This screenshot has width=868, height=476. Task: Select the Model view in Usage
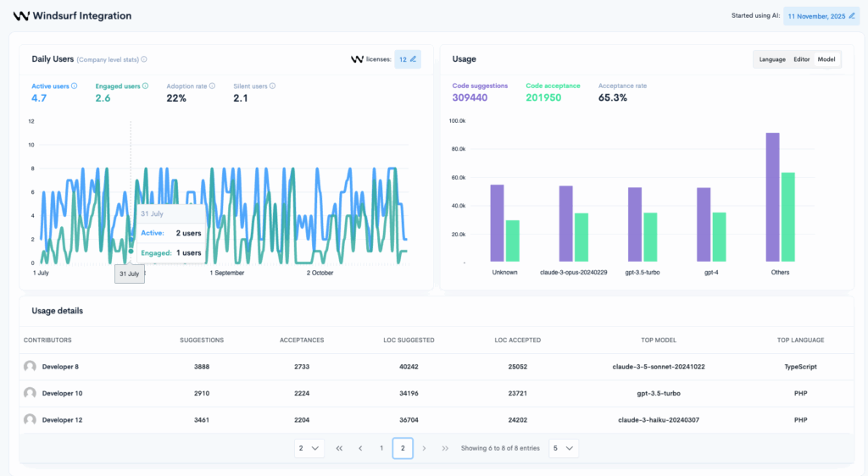pos(826,59)
